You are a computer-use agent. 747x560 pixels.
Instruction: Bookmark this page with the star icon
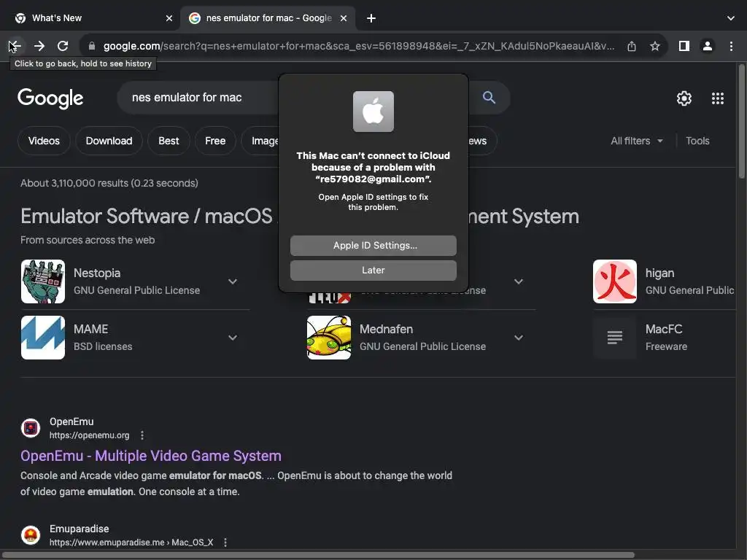coord(655,46)
